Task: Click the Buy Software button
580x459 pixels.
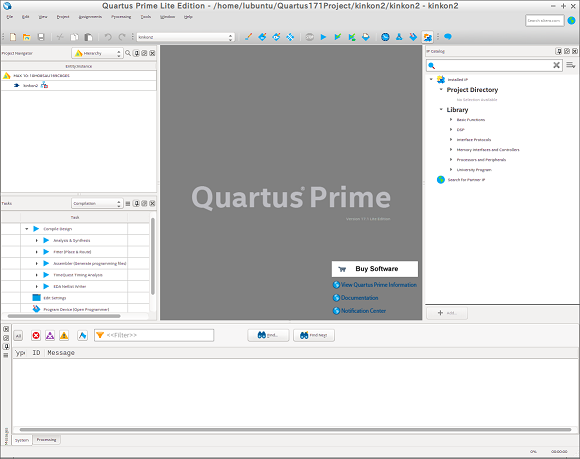Action: [375, 269]
